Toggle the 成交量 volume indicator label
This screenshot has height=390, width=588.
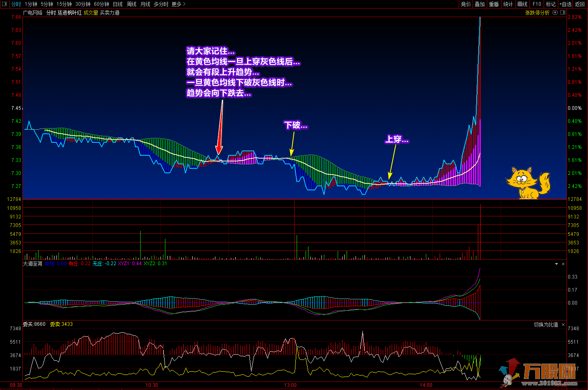(x=91, y=13)
